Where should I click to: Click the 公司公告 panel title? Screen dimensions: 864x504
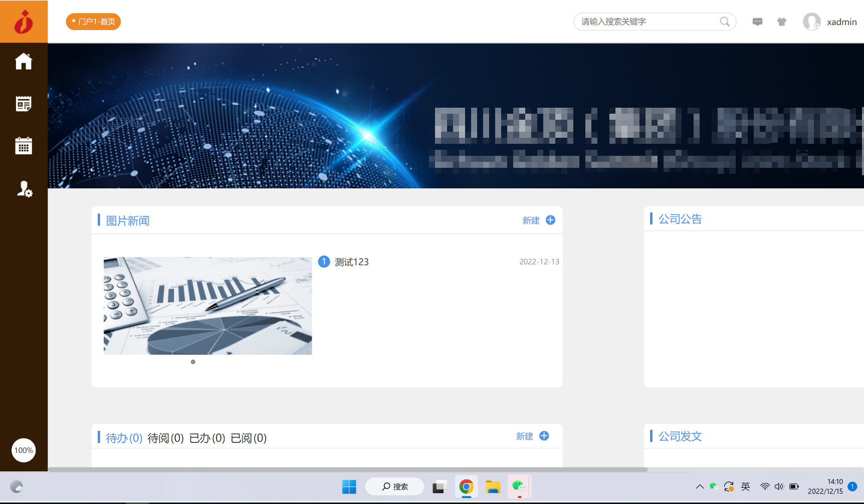680,219
